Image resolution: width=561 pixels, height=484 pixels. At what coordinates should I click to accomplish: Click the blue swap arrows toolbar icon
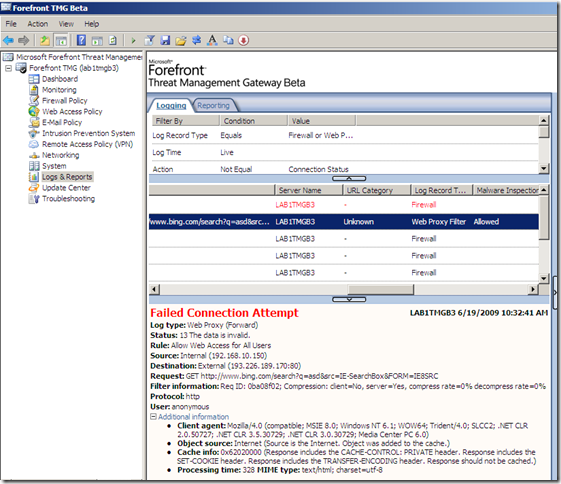[x=196, y=40]
